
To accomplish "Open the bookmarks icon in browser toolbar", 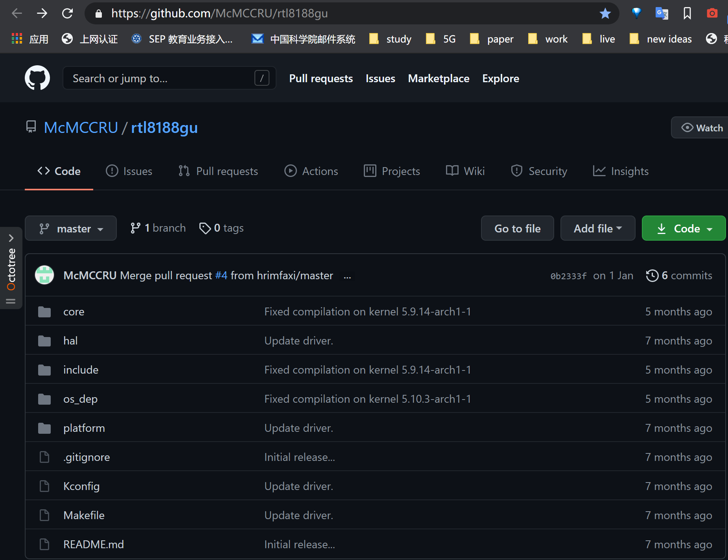I will pyautogui.click(x=687, y=13).
